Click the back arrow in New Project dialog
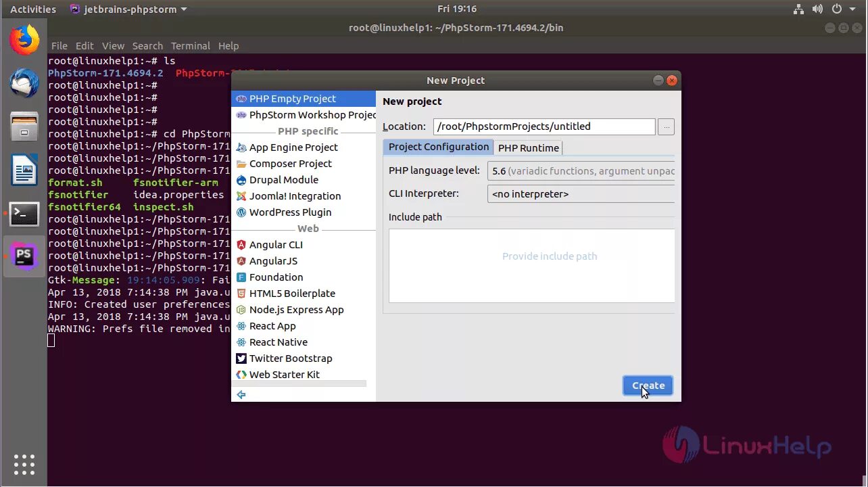Screen dimensions: 868x487 [x=241, y=394]
